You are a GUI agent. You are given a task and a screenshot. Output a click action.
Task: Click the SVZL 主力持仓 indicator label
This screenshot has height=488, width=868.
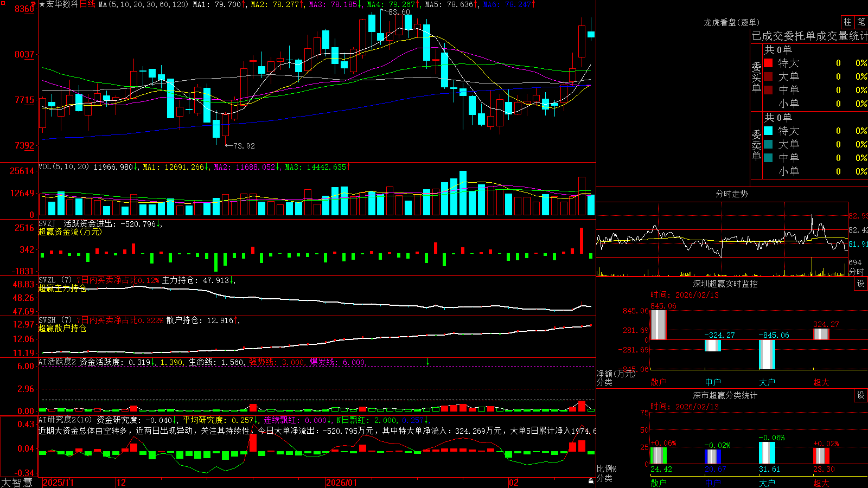pos(55,280)
